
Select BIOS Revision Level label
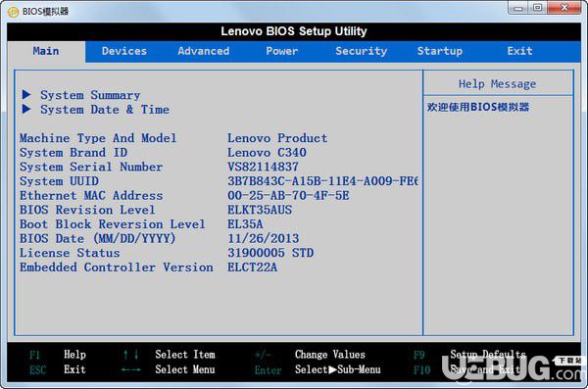click(87, 210)
